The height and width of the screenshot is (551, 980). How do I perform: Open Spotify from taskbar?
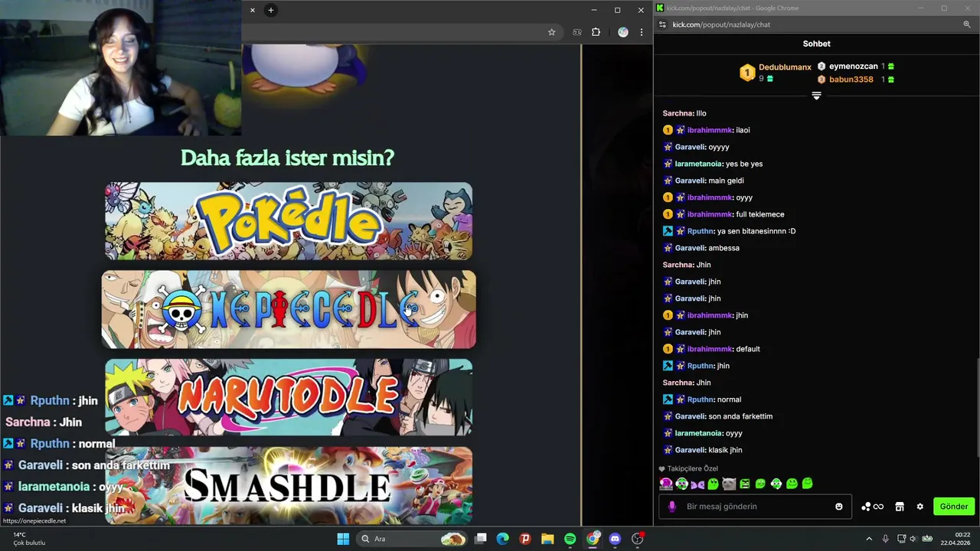pos(570,539)
